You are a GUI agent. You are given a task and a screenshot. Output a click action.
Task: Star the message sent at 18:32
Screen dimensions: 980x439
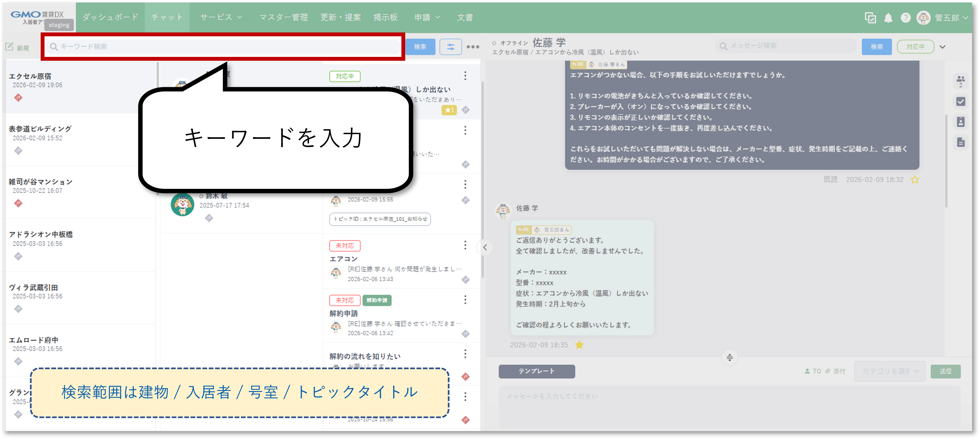tap(915, 179)
